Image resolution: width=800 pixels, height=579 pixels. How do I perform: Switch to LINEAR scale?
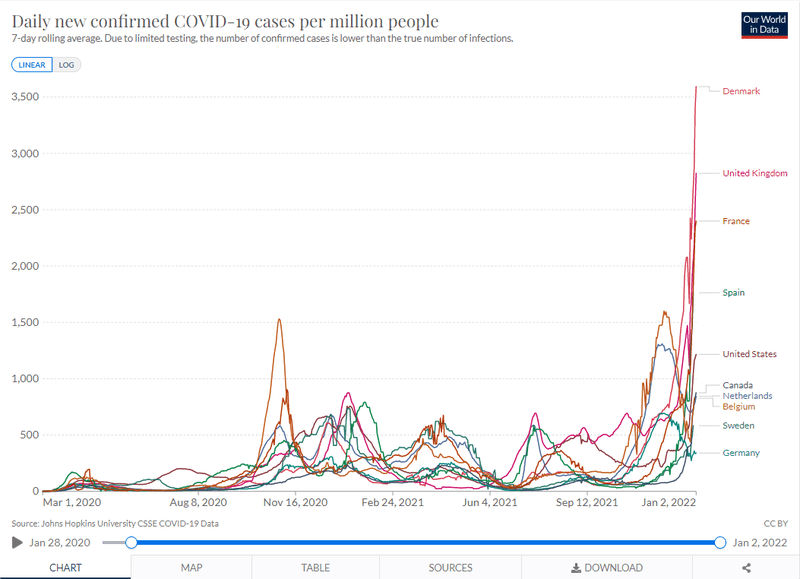pos(32,64)
